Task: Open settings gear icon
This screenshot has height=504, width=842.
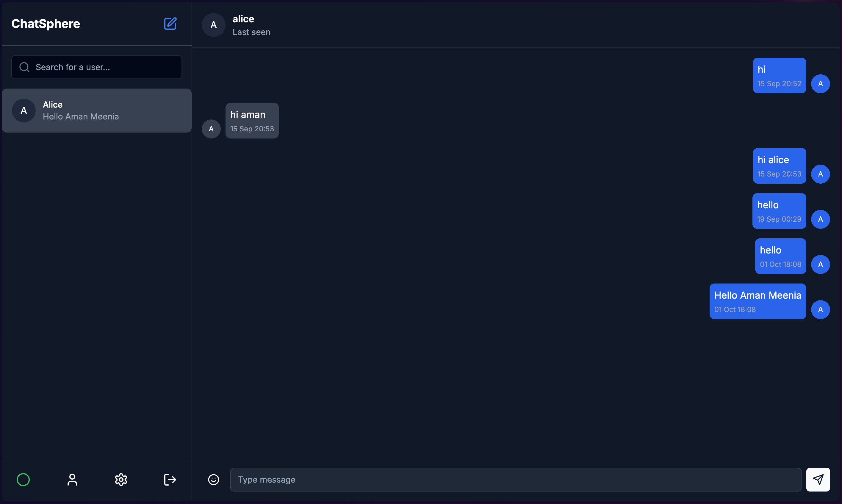Action: (x=121, y=480)
